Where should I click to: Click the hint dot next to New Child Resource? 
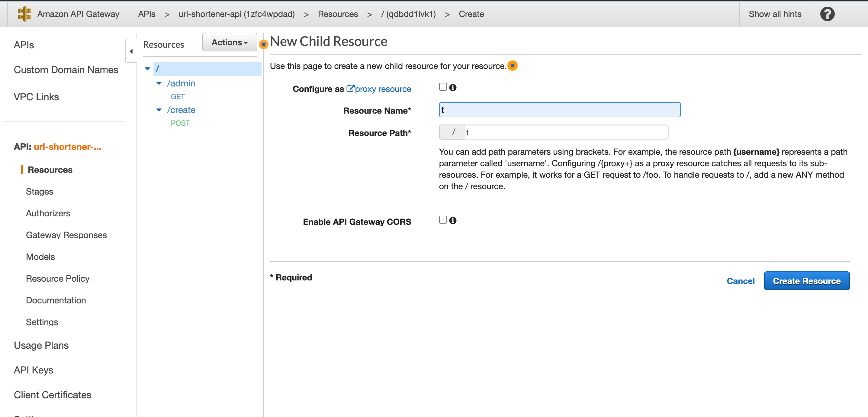[263, 44]
